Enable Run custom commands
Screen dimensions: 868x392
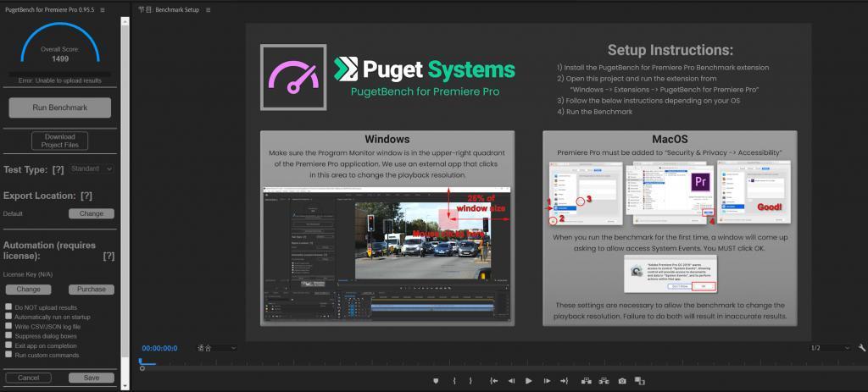coord(8,355)
